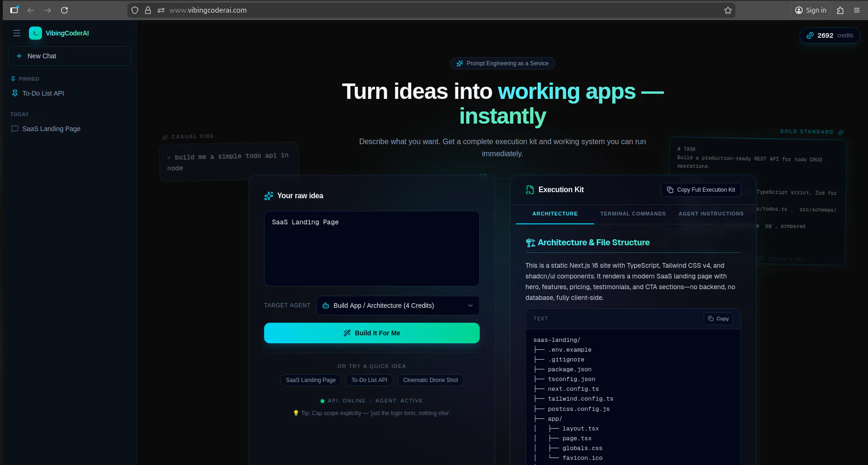Open the site permissions icon in address bar
Image resolution: width=868 pixels, height=465 pixels.
pyautogui.click(x=161, y=10)
